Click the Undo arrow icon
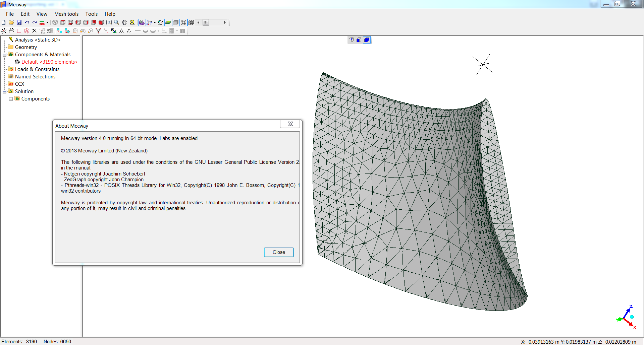644x345 pixels. point(27,22)
